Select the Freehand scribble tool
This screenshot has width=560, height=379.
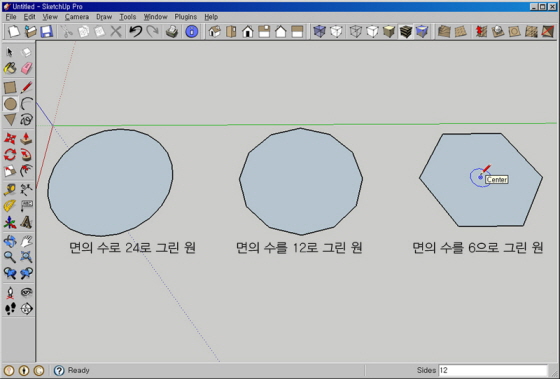26,120
